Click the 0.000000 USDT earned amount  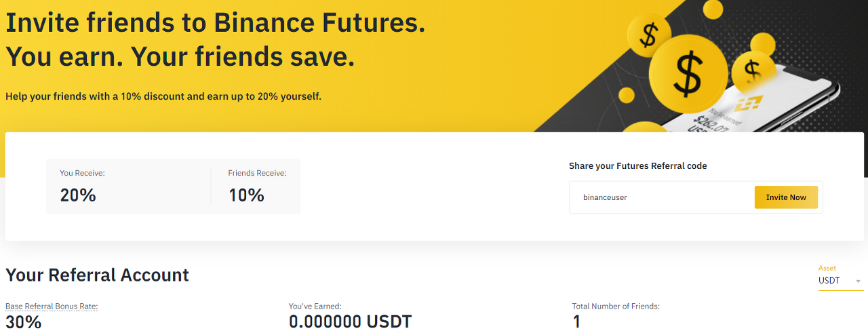pos(350,321)
